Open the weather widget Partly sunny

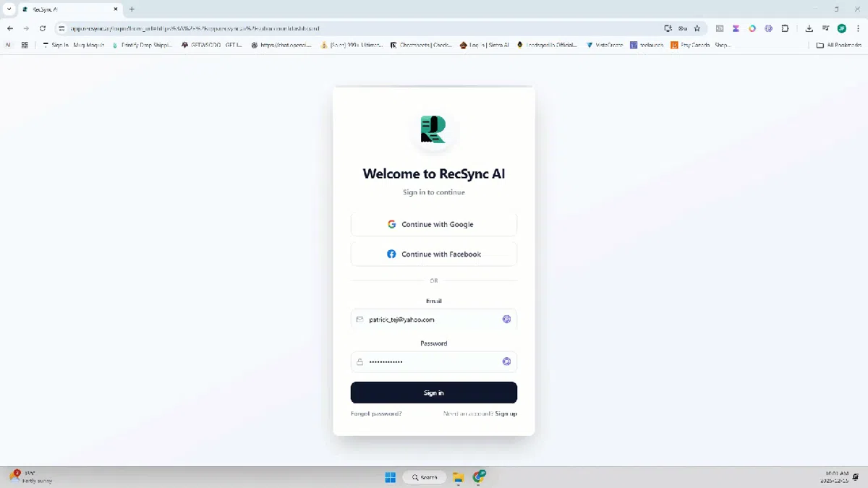29,477
